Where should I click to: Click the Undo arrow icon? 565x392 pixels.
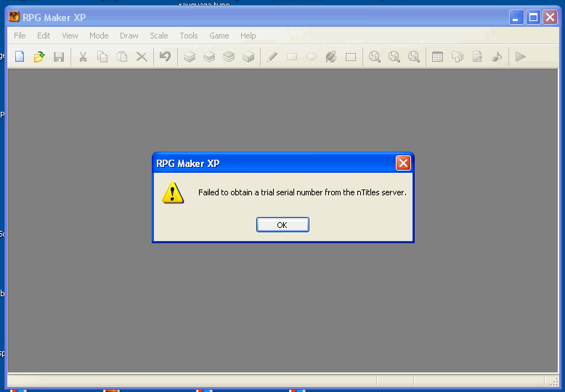[165, 56]
